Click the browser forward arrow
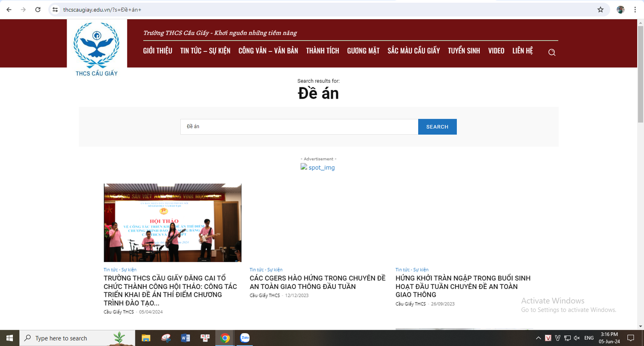This screenshot has width=644, height=346. pos(23,9)
